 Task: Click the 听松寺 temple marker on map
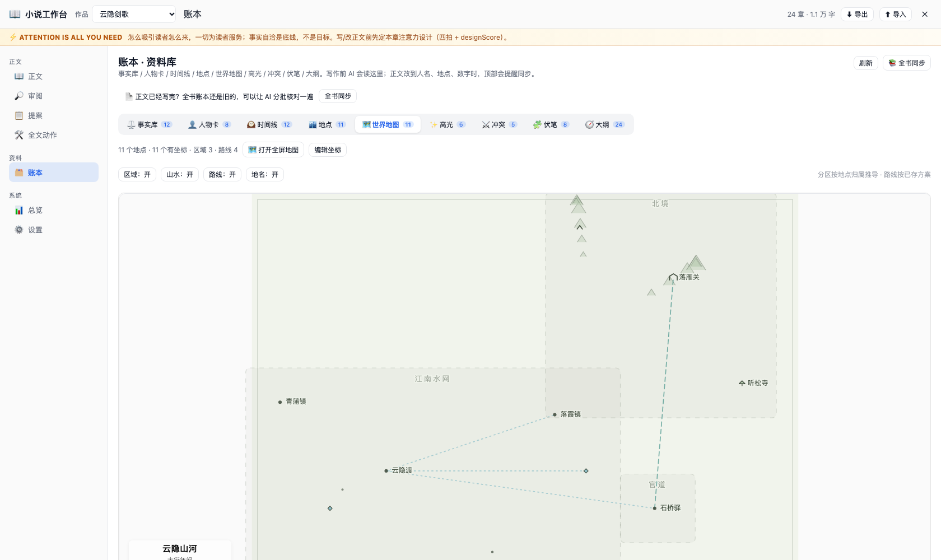tap(742, 383)
